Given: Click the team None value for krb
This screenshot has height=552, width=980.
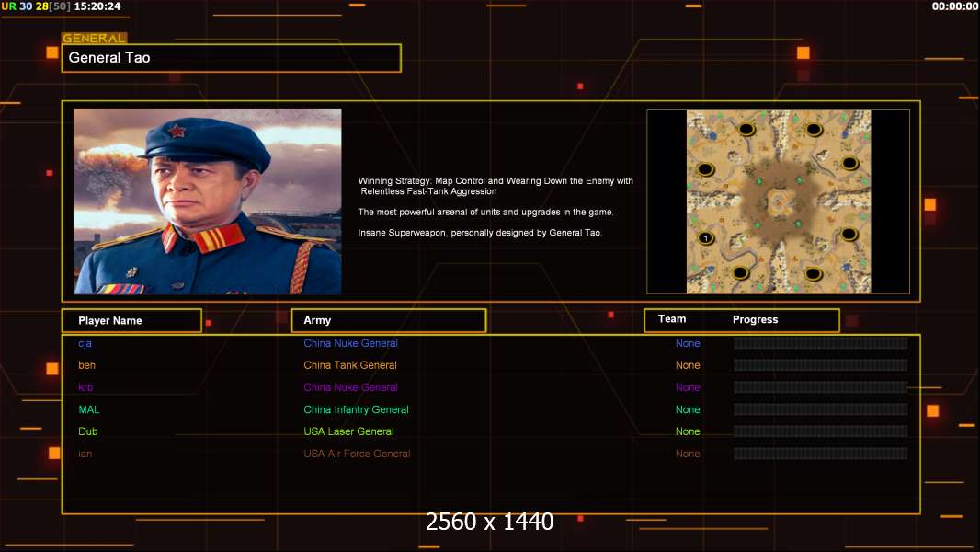Looking at the screenshot, I should pyautogui.click(x=688, y=387).
